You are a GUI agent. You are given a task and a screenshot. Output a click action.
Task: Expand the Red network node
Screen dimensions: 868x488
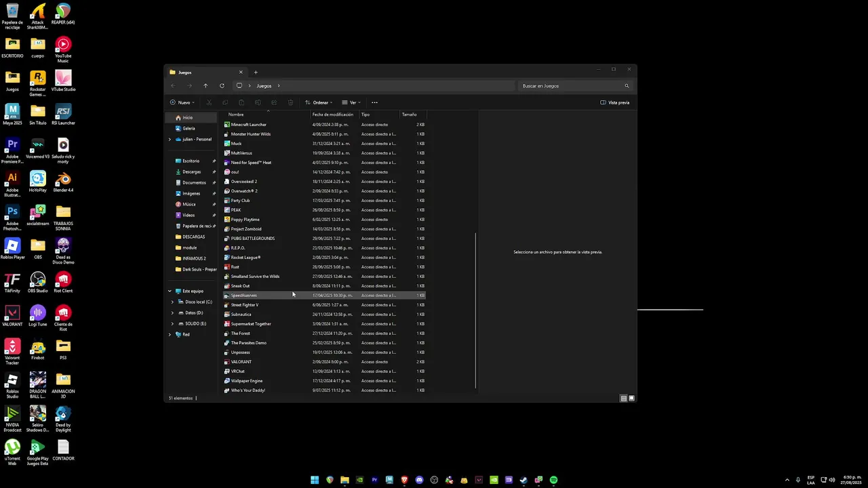pos(170,335)
